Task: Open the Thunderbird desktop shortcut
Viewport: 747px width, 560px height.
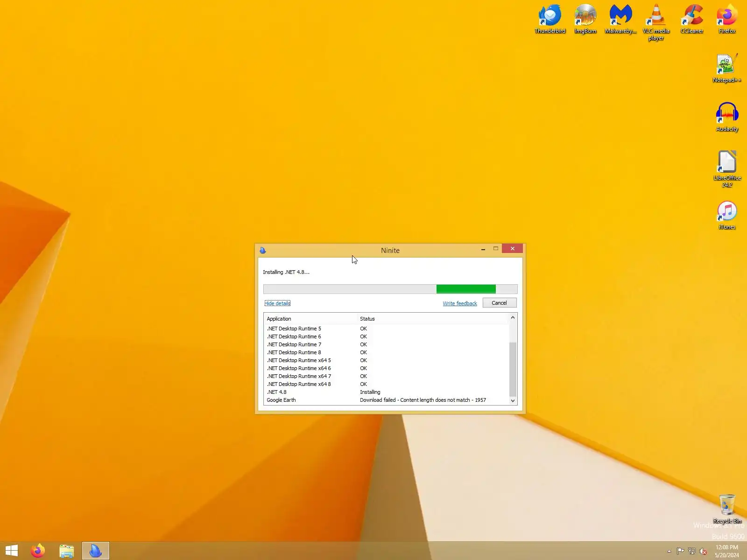Action: pos(550,19)
